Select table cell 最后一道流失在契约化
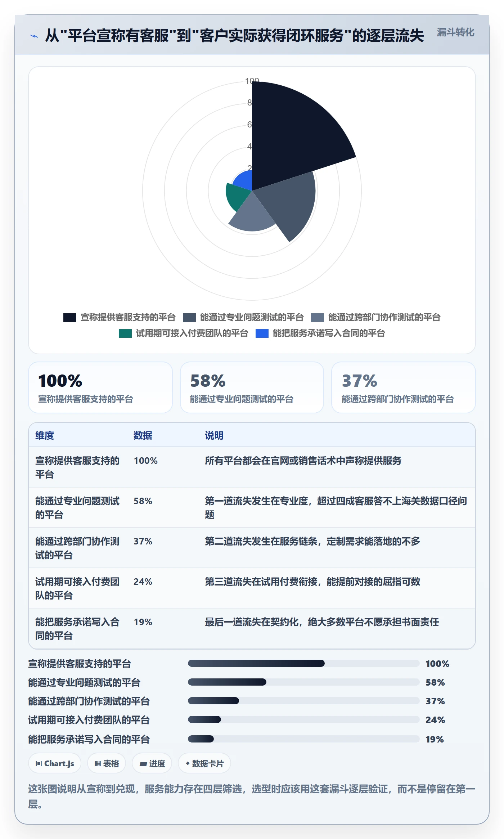Screen dimensions: 504x839 point(322,622)
